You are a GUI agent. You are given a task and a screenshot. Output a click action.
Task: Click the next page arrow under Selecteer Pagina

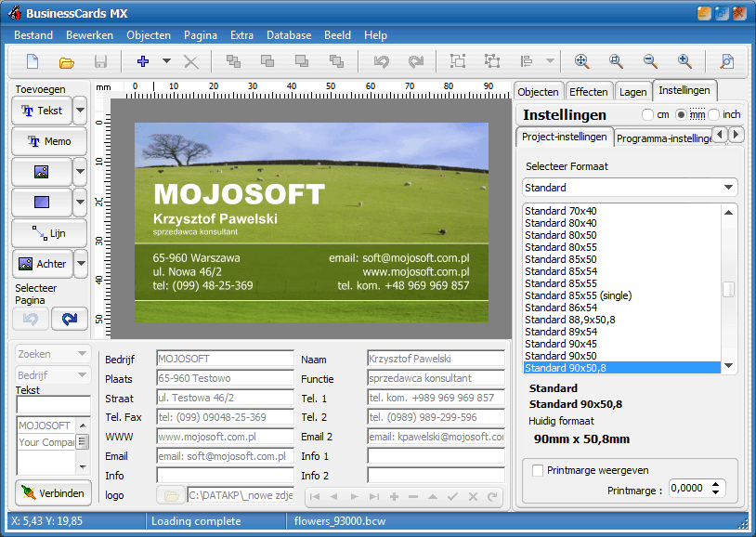tap(70, 319)
